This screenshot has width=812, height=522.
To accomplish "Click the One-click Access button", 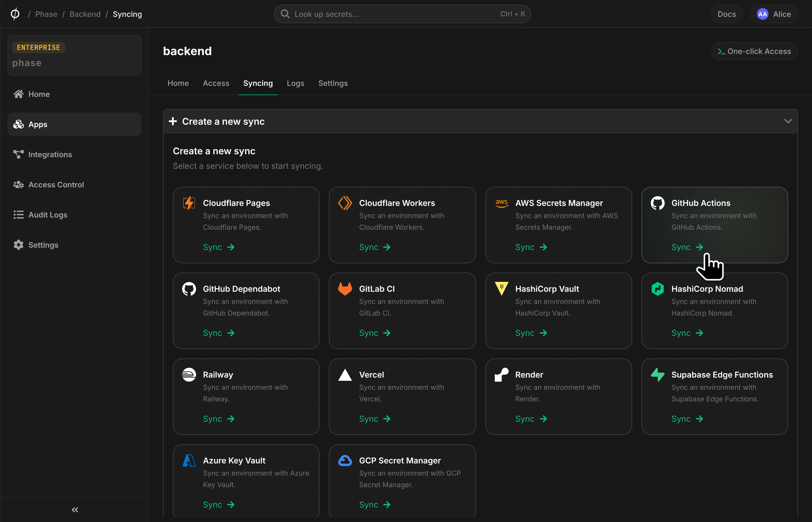I will 754,51.
